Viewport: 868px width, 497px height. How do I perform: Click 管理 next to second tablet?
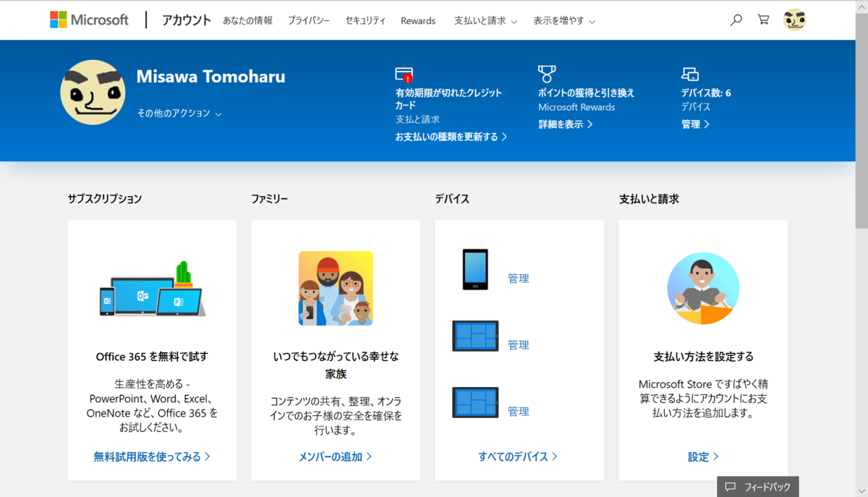click(518, 412)
